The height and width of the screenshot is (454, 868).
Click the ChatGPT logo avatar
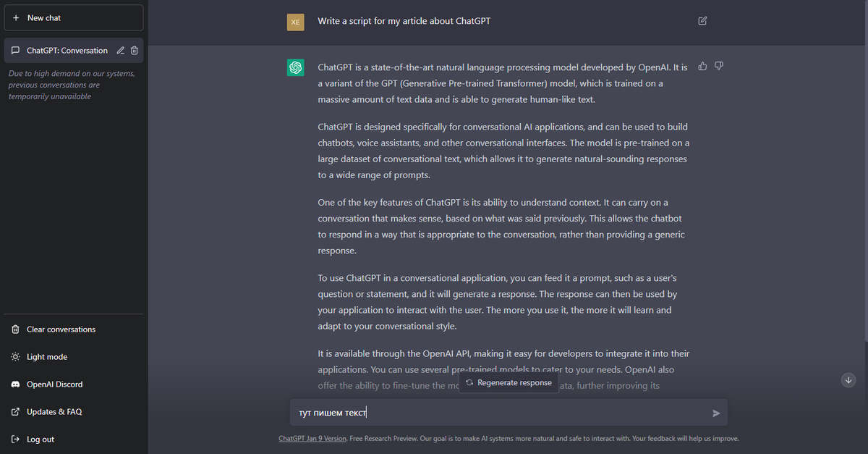click(x=295, y=67)
